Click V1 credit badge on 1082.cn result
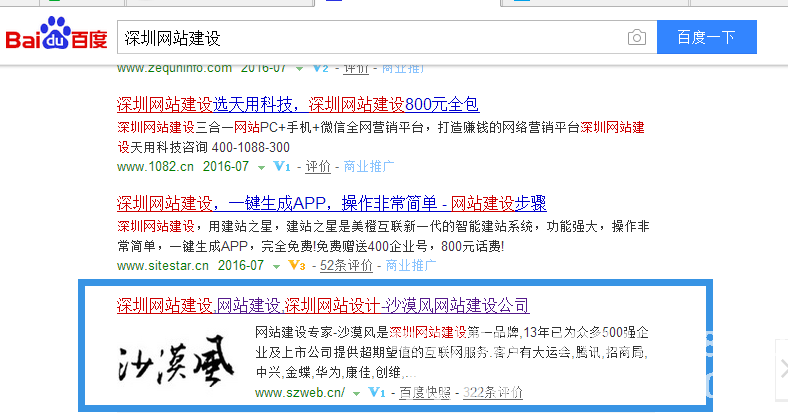788x415 pixels. pos(282,166)
